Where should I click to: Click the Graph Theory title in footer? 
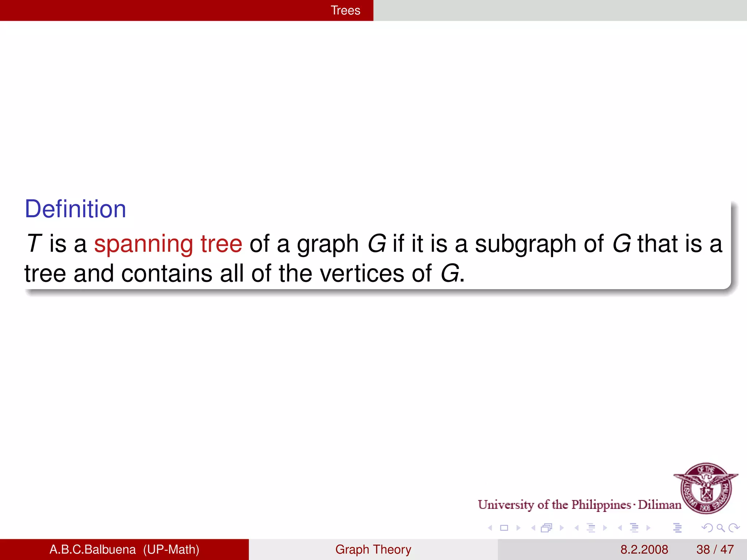click(x=373, y=549)
